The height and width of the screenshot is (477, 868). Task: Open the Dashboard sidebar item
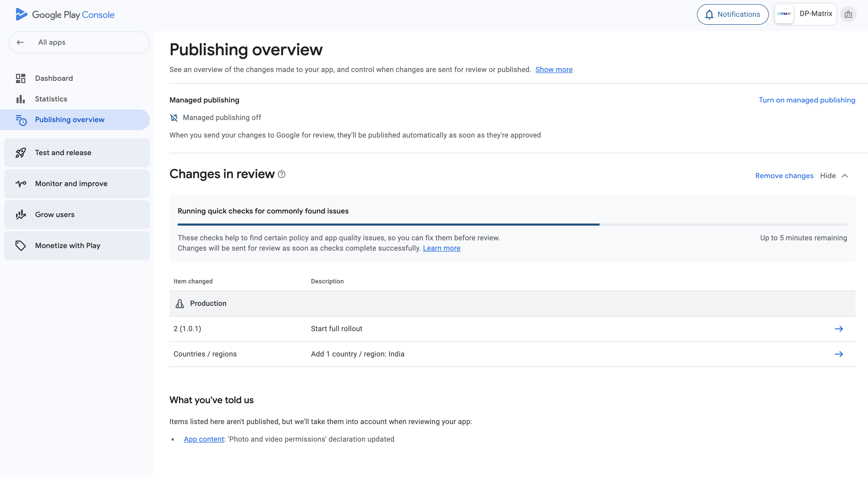pos(54,78)
